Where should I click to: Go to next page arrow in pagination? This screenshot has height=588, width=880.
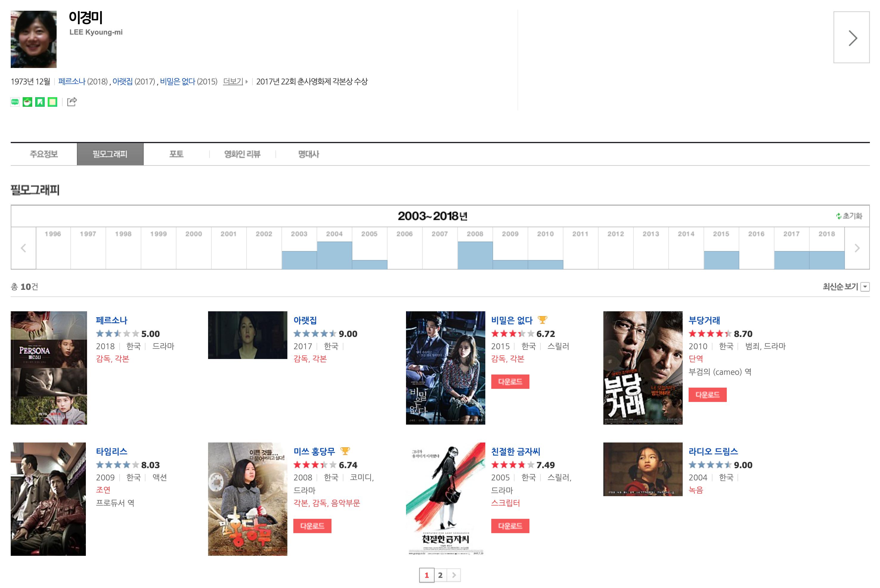coord(454,575)
